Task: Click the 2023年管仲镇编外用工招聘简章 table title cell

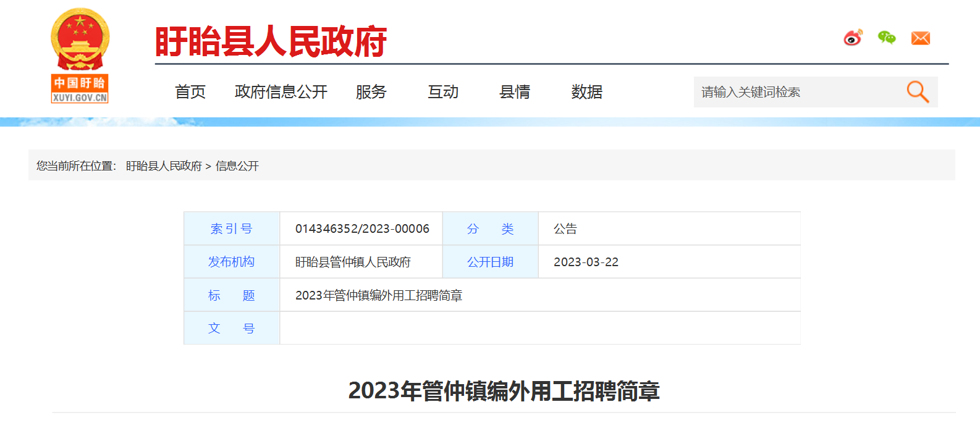Action: click(379, 296)
